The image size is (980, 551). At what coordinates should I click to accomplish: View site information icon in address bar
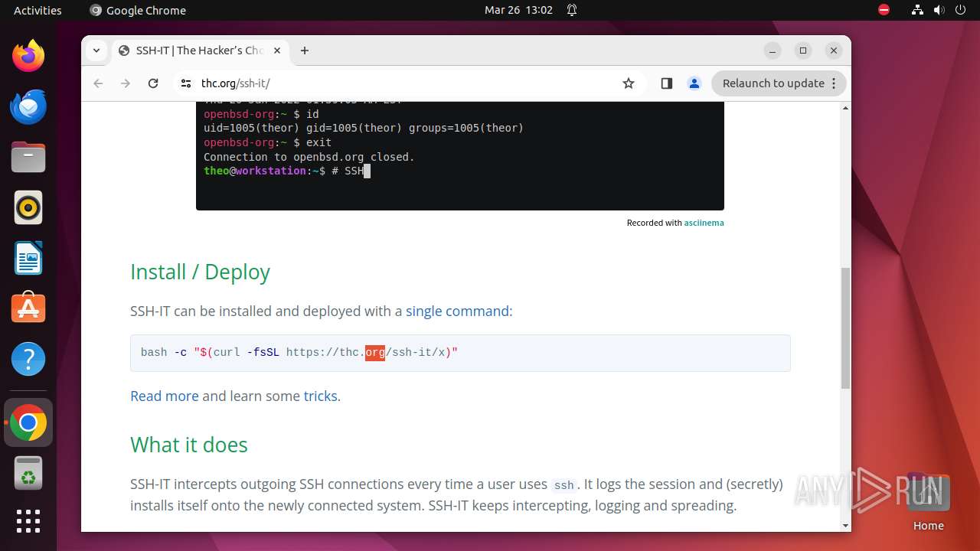coord(185,83)
